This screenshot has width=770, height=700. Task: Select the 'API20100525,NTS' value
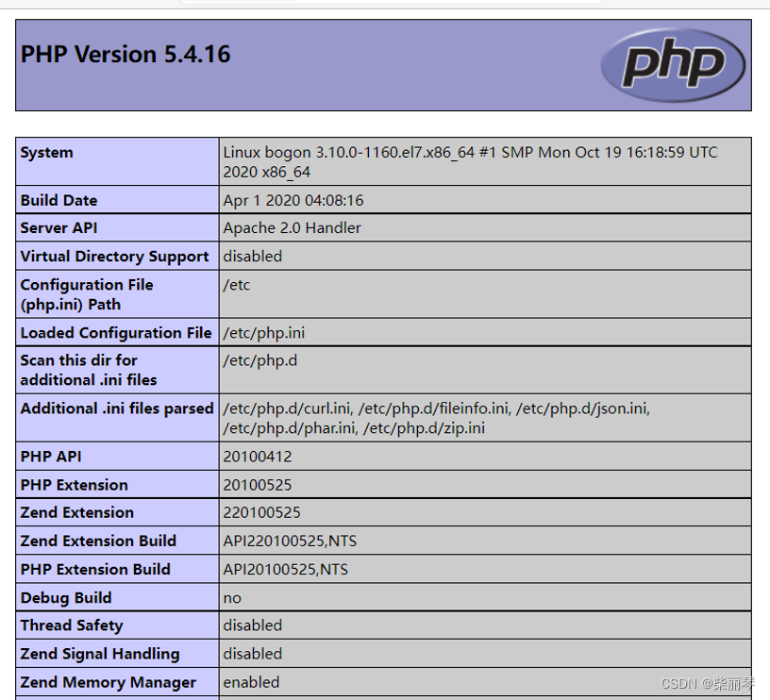tap(285, 570)
